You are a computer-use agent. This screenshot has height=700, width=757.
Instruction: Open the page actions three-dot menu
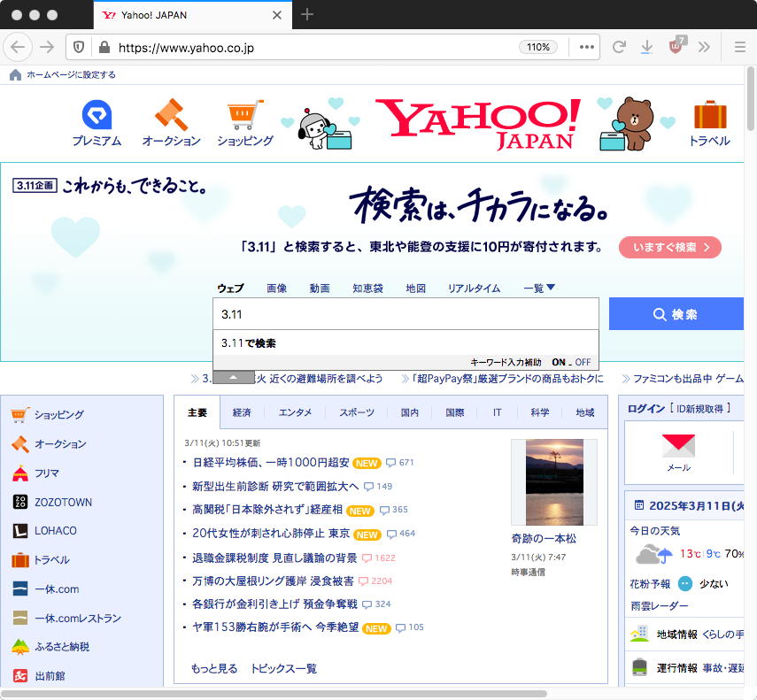coord(587,47)
